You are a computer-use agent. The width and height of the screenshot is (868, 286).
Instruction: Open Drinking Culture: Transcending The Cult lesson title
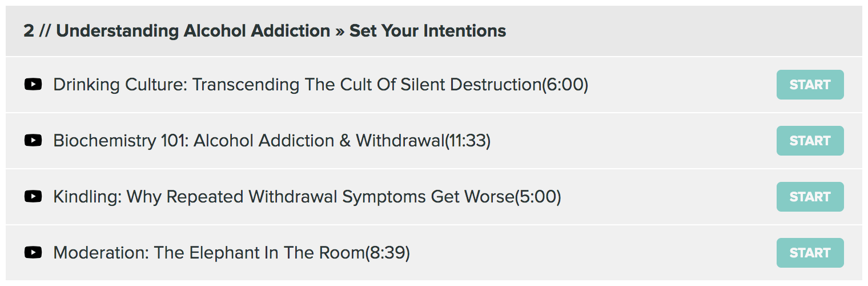point(297,85)
